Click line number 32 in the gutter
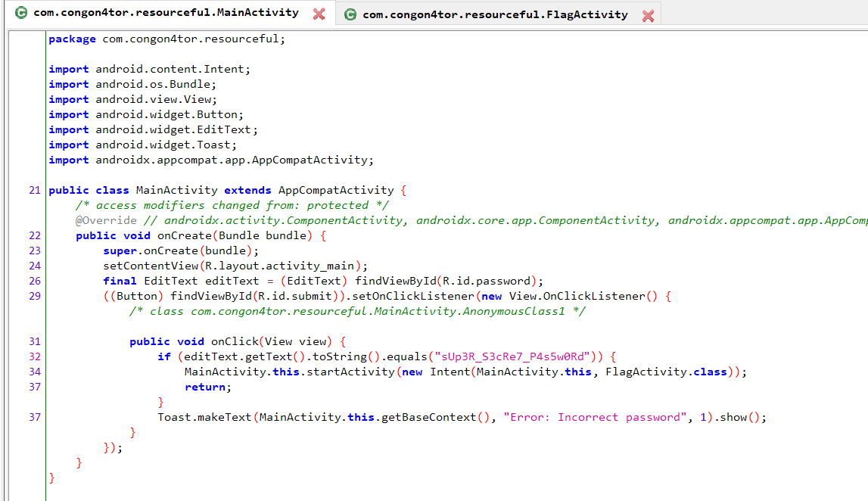 (35, 357)
